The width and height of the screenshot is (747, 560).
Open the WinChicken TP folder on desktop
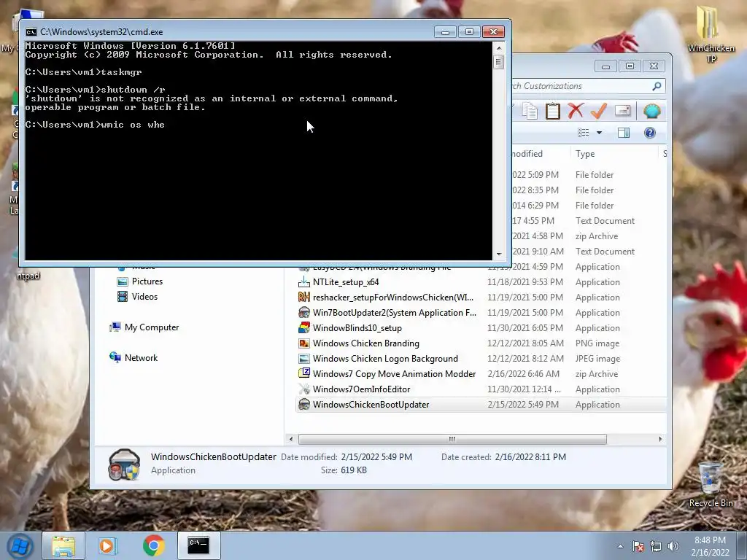click(711, 34)
